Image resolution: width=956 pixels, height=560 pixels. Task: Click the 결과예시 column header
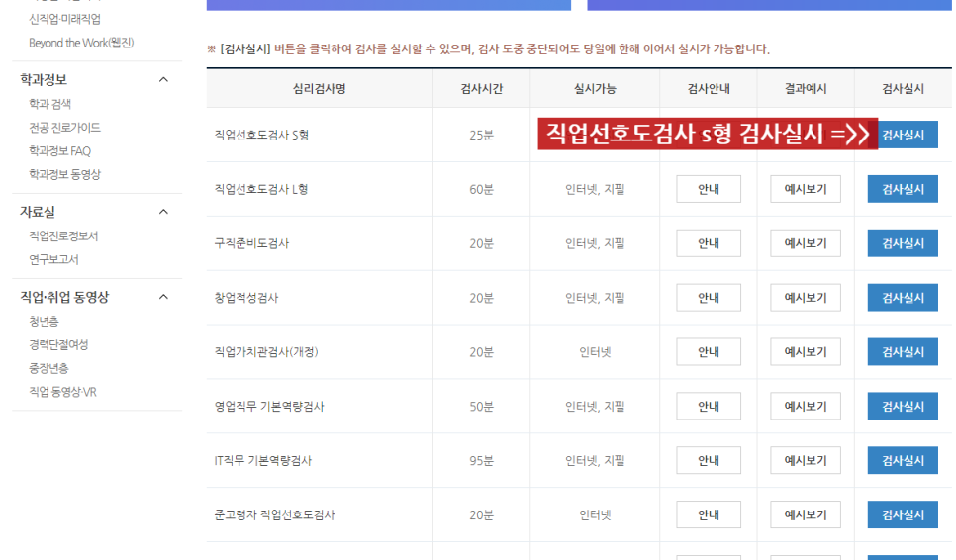tap(806, 88)
